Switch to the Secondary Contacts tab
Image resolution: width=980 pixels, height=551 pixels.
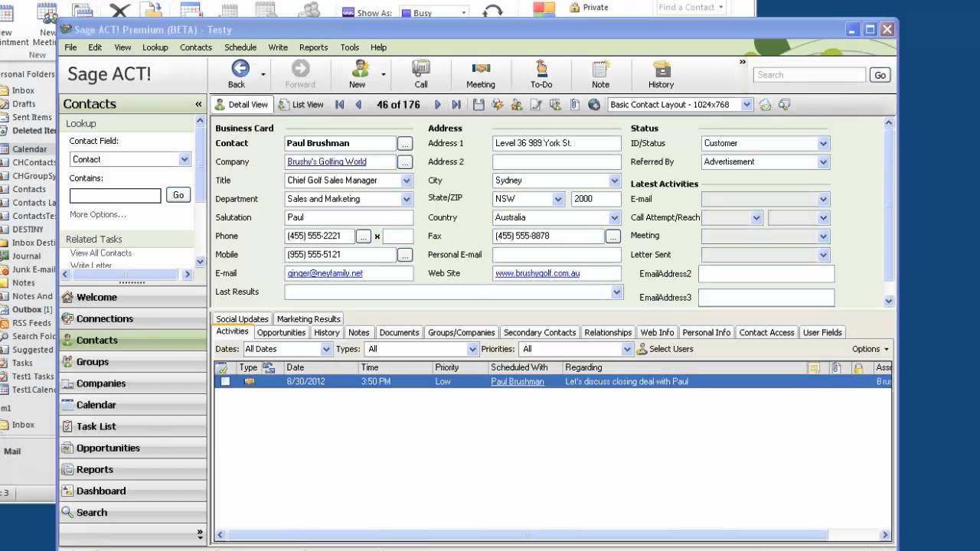tap(540, 332)
